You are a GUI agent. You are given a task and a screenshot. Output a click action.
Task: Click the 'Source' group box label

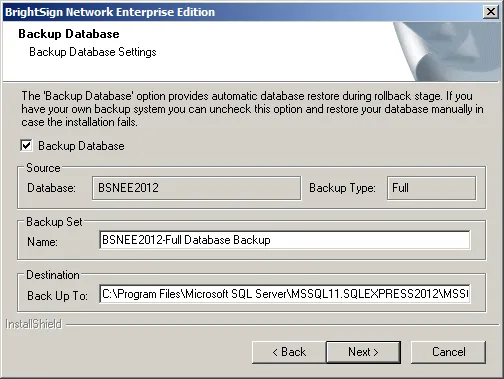pyautogui.click(x=43, y=168)
